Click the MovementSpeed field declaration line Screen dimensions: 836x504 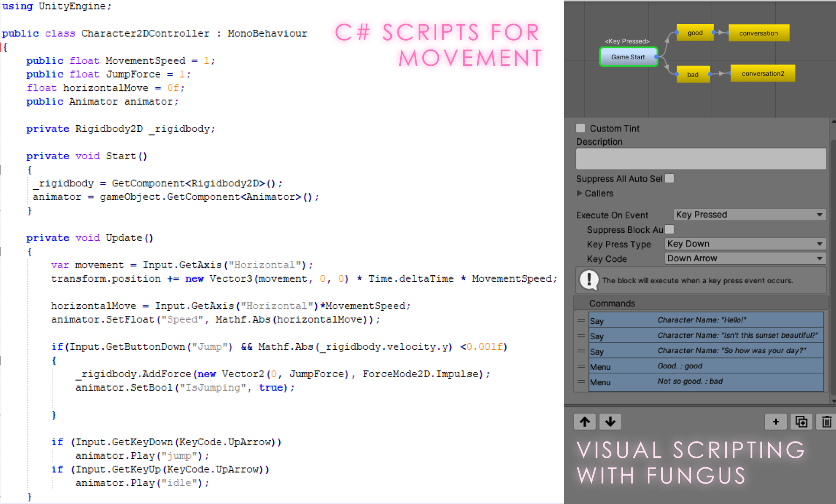click(120, 61)
